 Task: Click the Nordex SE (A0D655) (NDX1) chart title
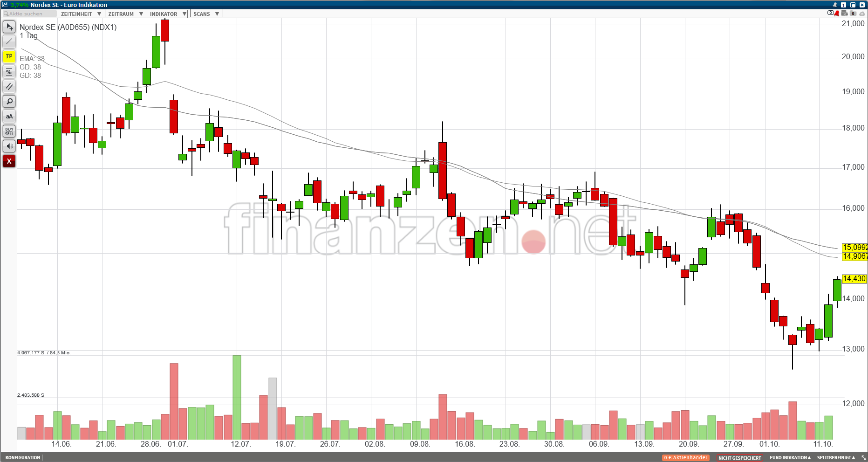point(68,27)
